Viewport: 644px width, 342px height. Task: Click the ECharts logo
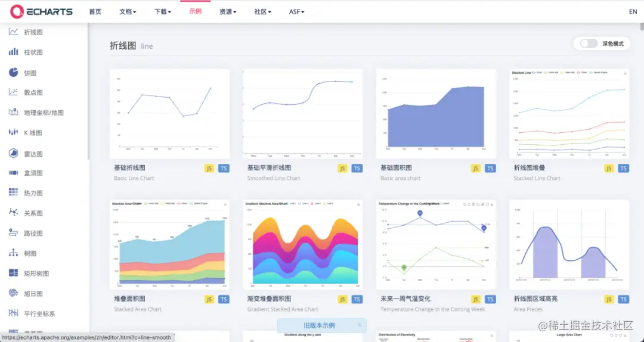click(x=42, y=11)
